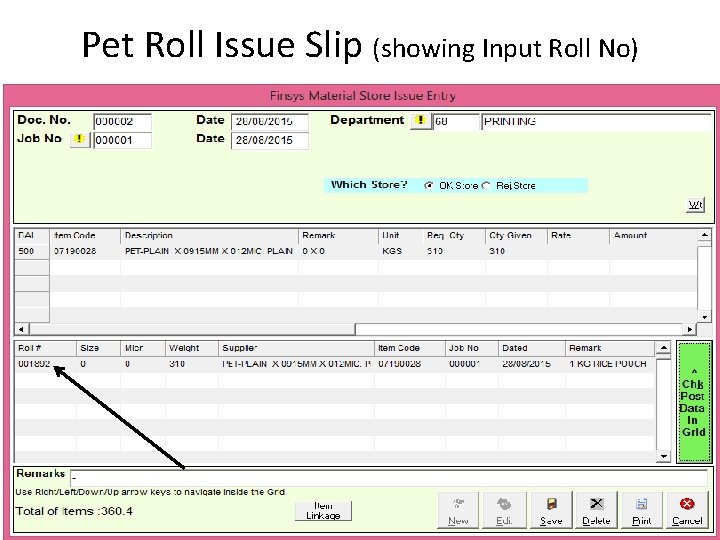
Task: Select row header 500 in item grid
Action: [x=32, y=251]
